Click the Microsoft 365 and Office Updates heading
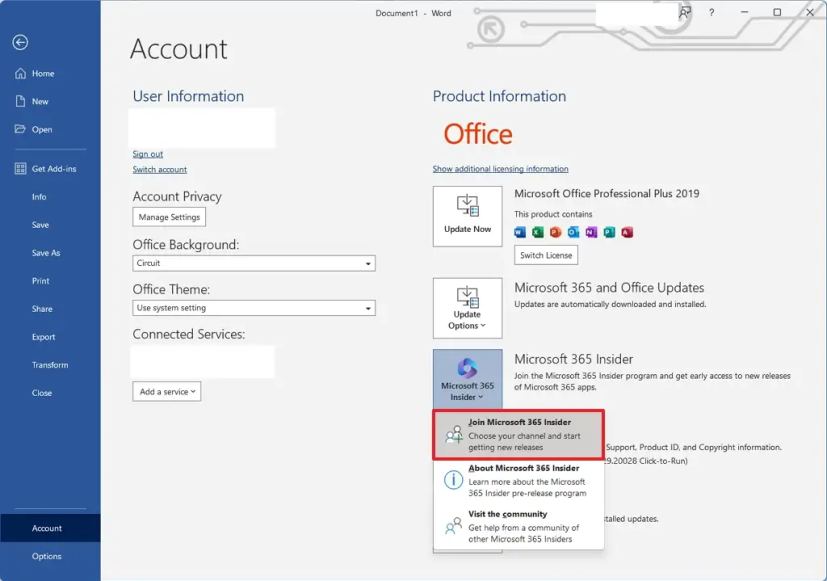Image resolution: width=827 pixels, height=581 pixels. [609, 287]
